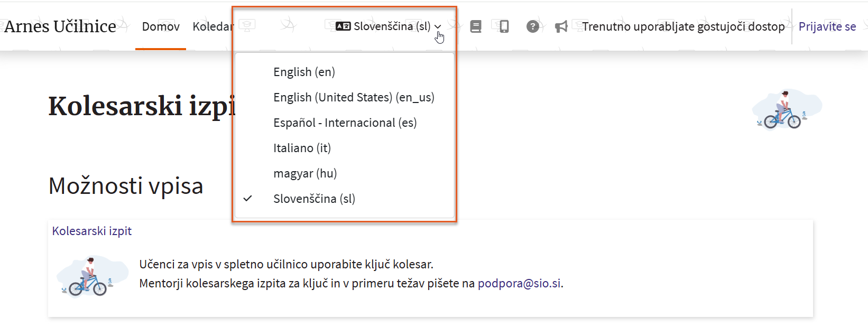Switch language to Español - Internacional (es)
The width and height of the screenshot is (868, 336).
click(345, 123)
